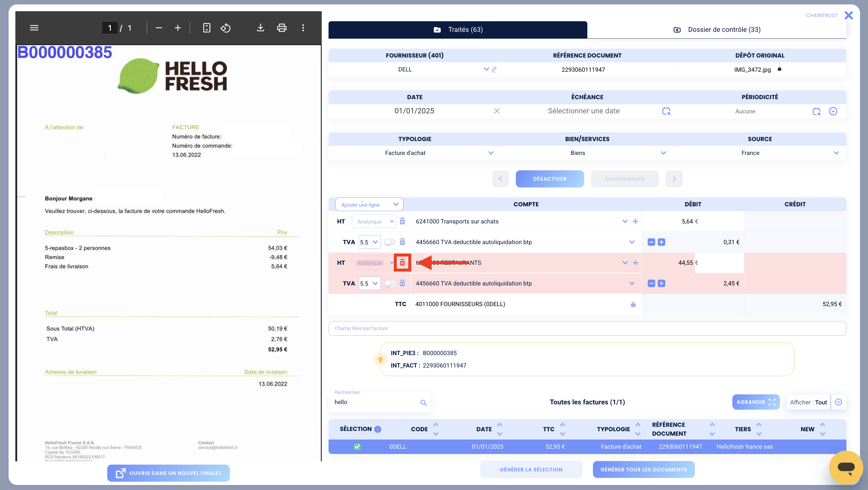This screenshot has width=868, height=490.
Task: Rotate the PDF document
Action: coord(225,28)
